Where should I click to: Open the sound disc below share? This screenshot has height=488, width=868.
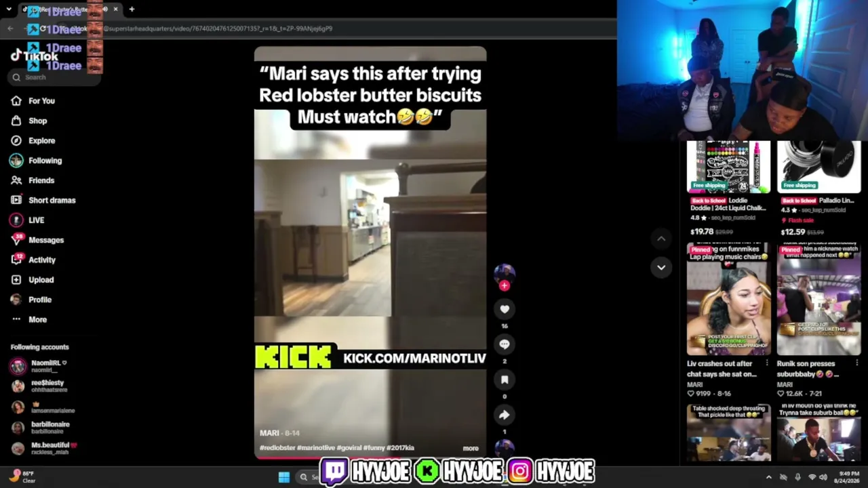[x=505, y=447]
